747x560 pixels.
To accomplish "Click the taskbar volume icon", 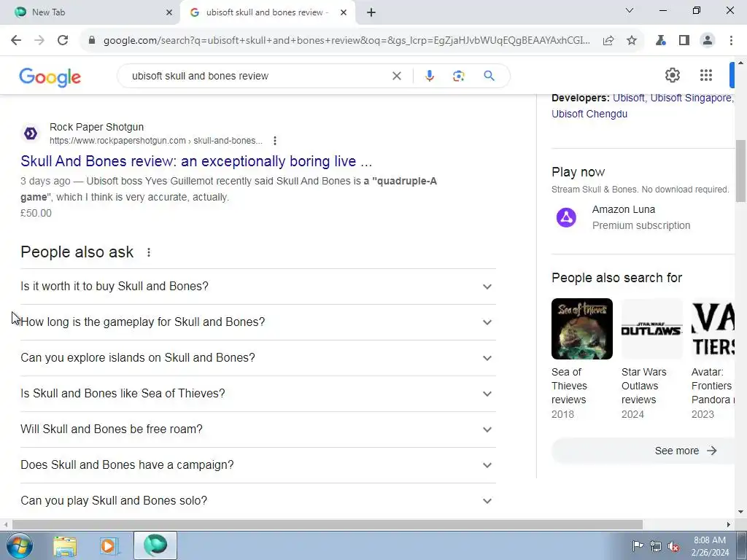I will tap(673, 546).
